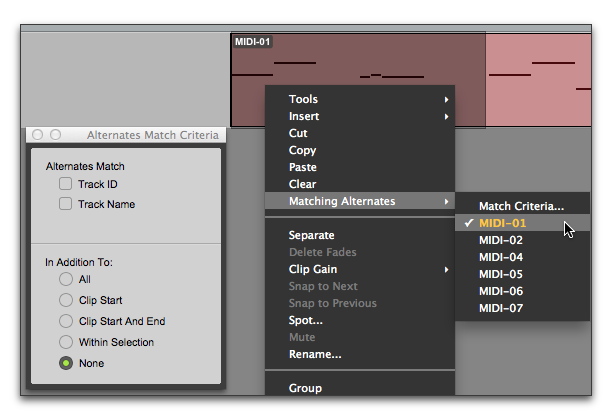
Task: Select Clip Start And End option
Action: 66,321
